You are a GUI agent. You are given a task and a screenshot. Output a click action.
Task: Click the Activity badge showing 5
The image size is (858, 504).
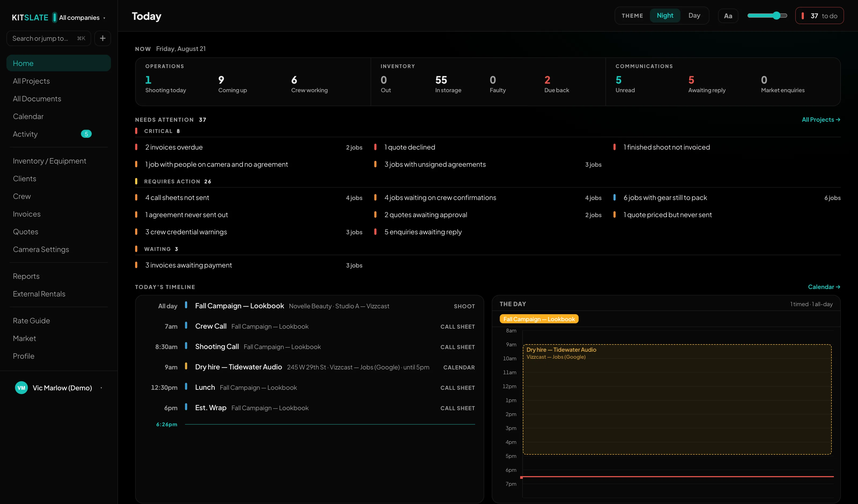click(x=86, y=134)
